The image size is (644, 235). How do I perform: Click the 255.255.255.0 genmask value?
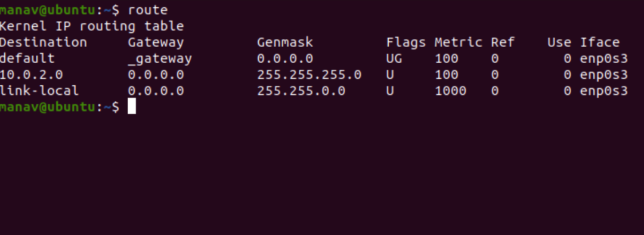(x=309, y=75)
